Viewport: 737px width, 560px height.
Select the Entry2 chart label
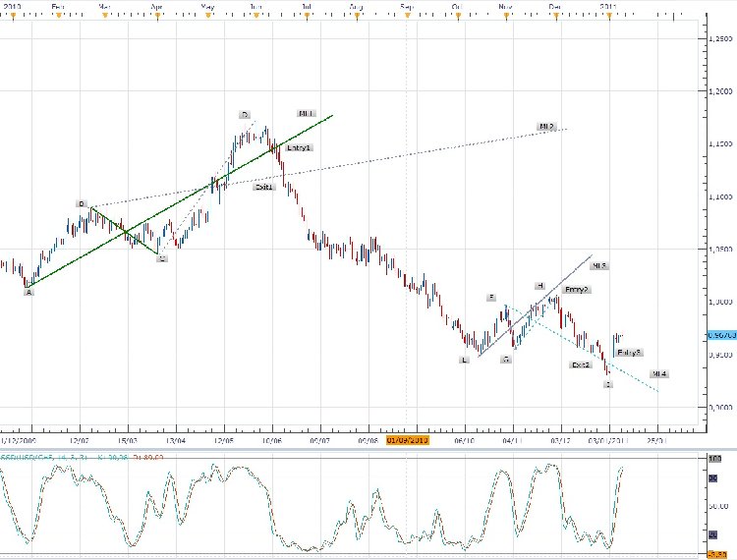[577, 290]
